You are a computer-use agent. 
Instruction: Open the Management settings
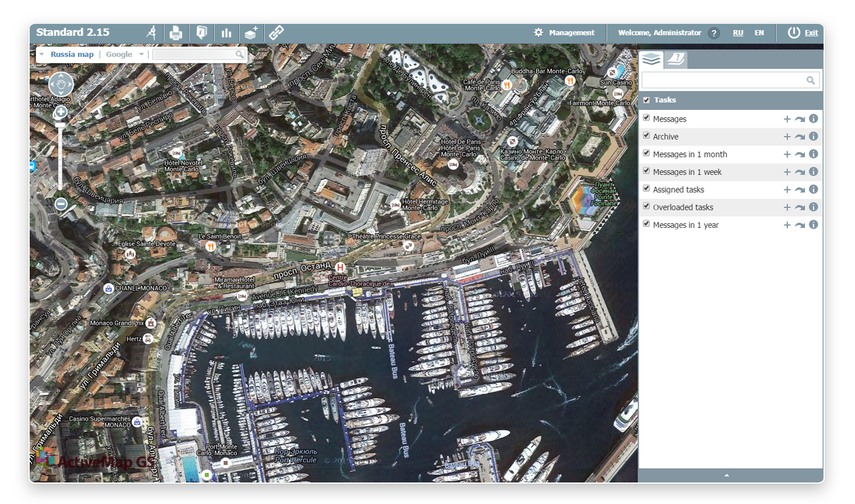[x=564, y=33]
